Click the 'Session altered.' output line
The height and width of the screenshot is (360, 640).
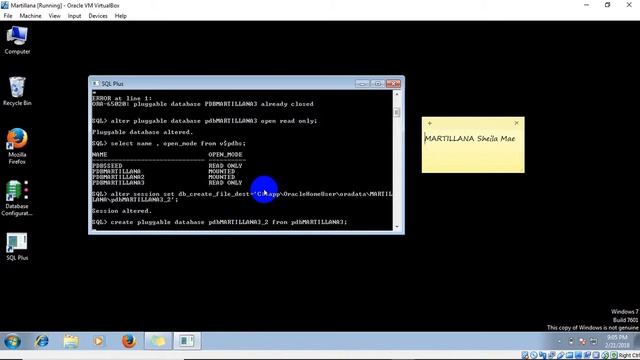(122, 211)
